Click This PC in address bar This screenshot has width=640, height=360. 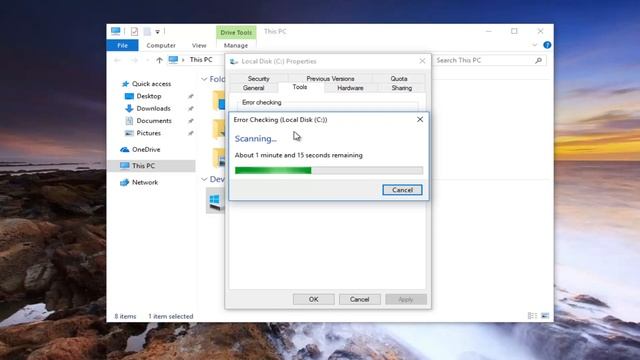[x=201, y=60]
